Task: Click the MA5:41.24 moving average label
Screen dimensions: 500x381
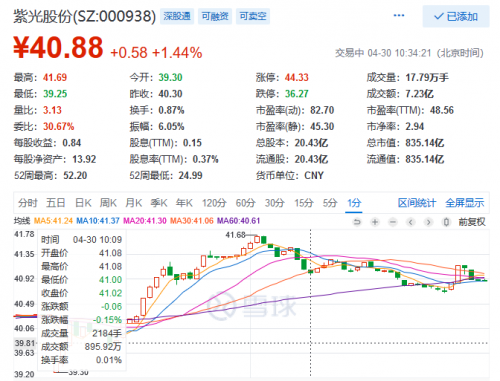Action: tap(53, 221)
